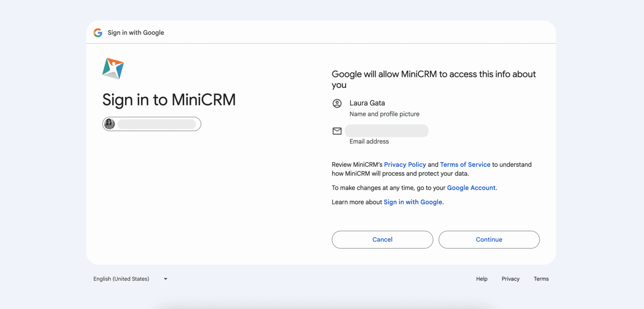This screenshot has height=309, width=644.
Task: Open the Terms of Service link
Action: point(465,165)
